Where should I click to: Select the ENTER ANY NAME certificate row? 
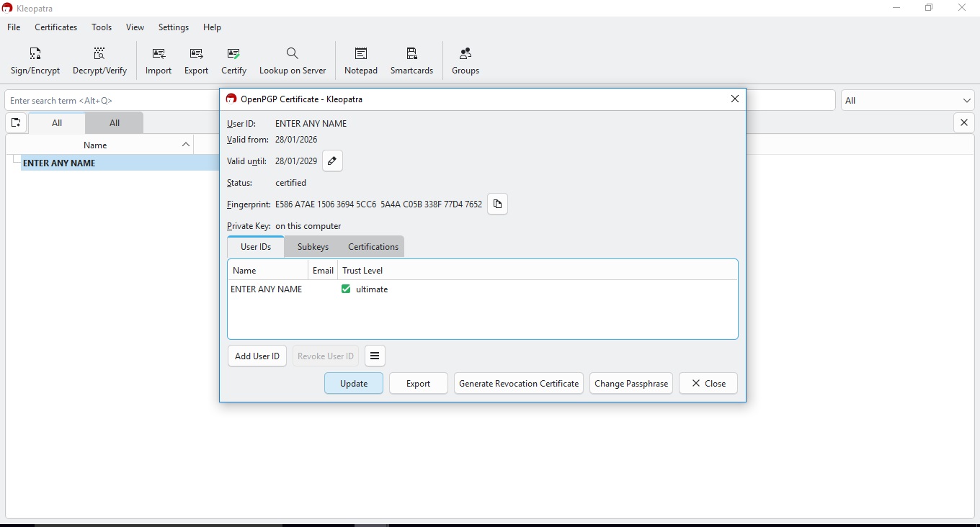click(x=120, y=163)
